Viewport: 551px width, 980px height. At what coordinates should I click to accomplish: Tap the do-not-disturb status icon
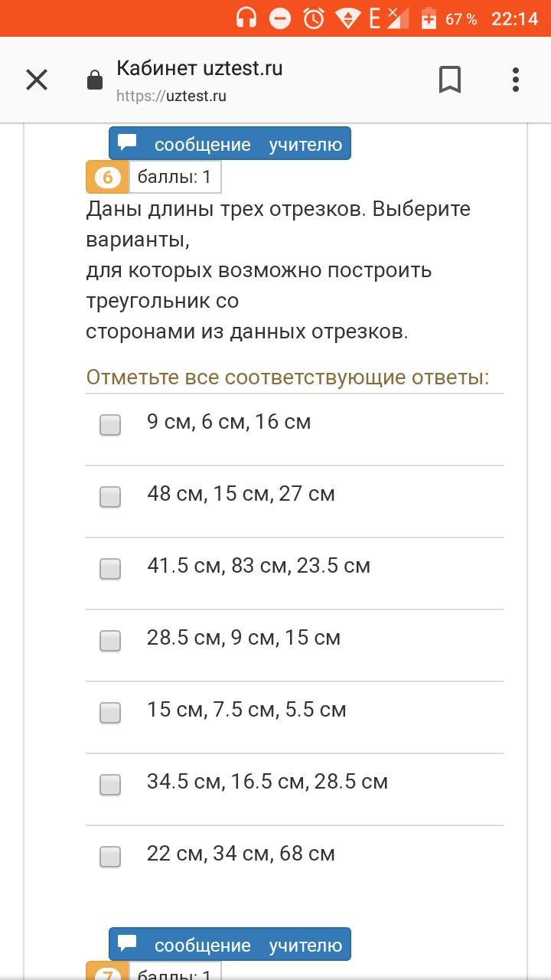coord(280,18)
